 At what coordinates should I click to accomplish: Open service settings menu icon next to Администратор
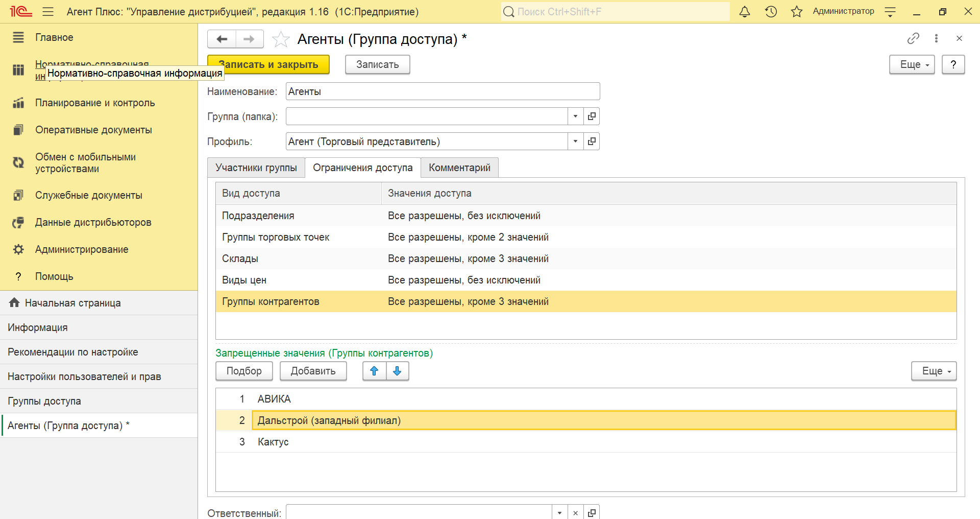tap(890, 12)
